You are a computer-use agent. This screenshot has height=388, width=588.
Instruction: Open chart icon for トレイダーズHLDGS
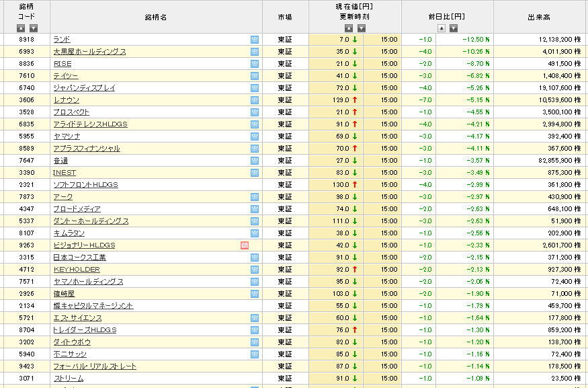coord(255,330)
